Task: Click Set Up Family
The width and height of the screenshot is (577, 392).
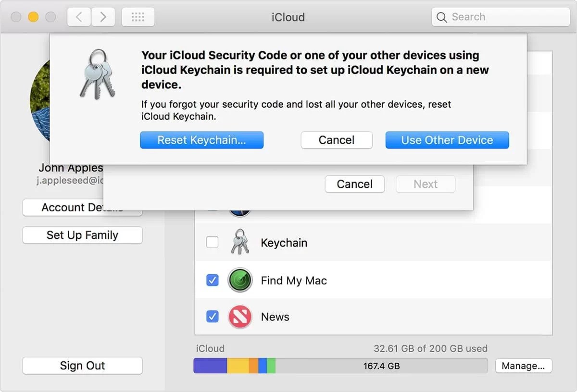Action: click(x=82, y=235)
